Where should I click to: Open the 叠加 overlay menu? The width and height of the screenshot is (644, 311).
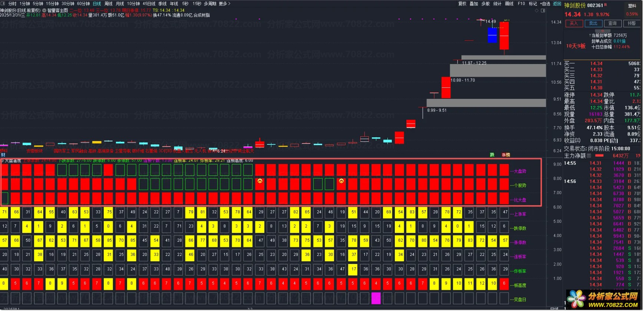pos(474,3)
